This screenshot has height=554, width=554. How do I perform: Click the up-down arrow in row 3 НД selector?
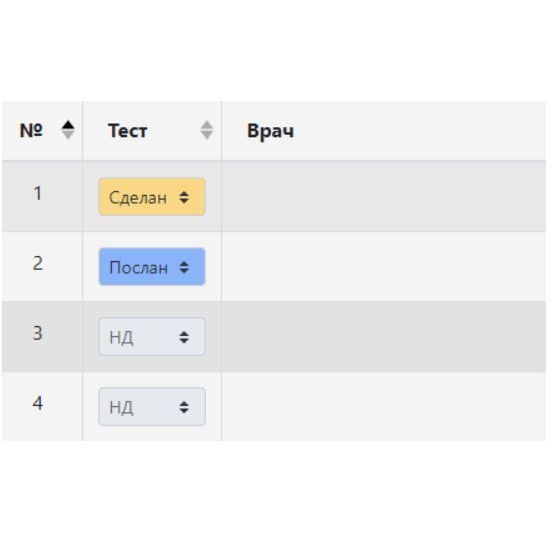click(184, 337)
